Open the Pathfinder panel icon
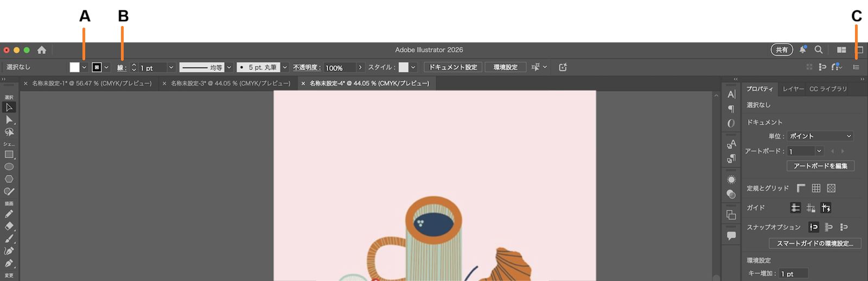Viewport: 868px width, 281px height. pyautogui.click(x=731, y=215)
